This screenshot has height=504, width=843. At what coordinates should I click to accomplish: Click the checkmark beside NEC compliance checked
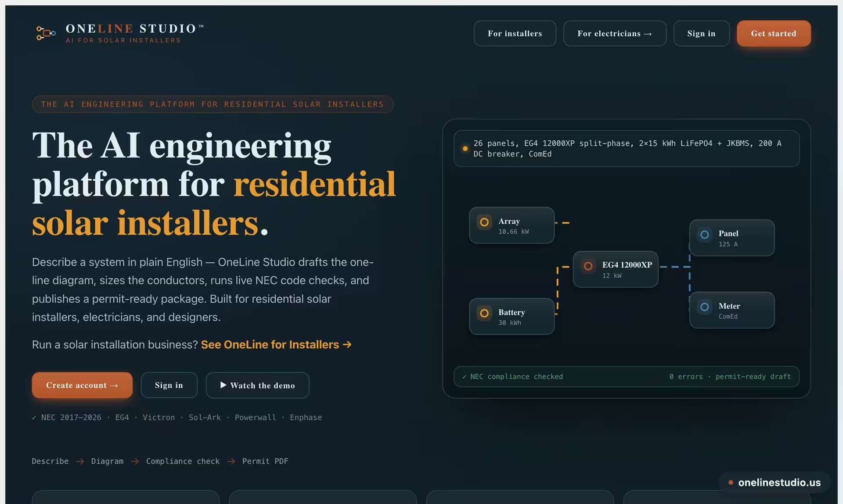tap(464, 377)
